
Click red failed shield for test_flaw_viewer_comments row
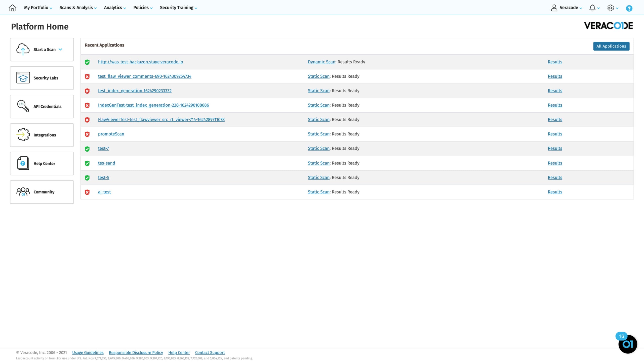[87, 76]
